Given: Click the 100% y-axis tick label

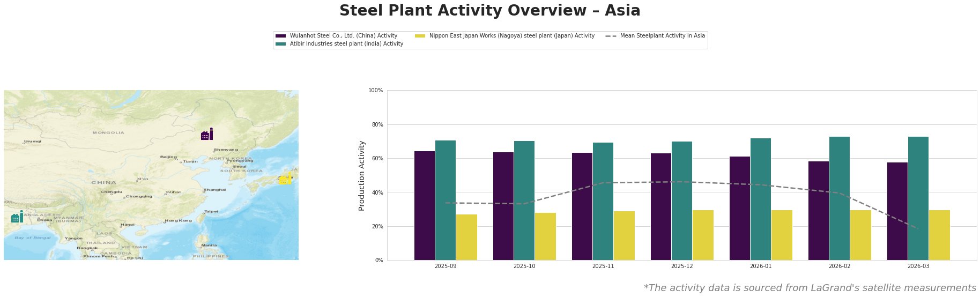Looking at the screenshot, I should [376, 91].
